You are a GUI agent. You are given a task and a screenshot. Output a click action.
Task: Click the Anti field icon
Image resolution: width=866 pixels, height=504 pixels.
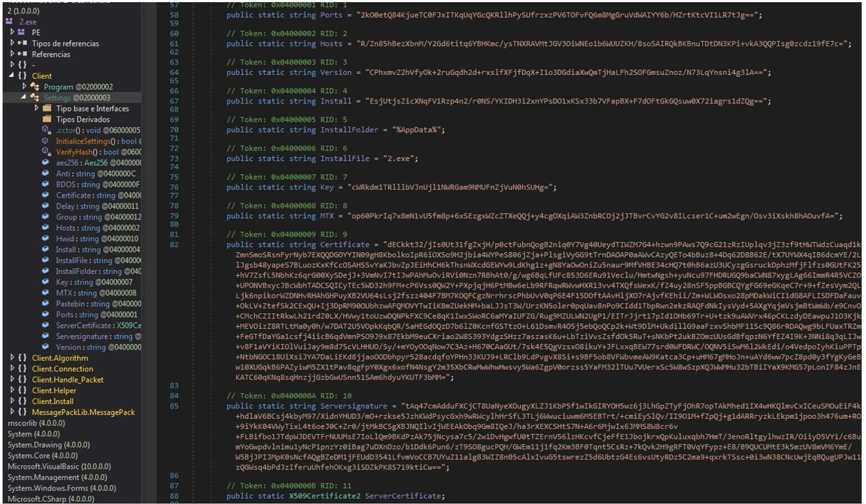pyautogui.click(x=45, y=173)
